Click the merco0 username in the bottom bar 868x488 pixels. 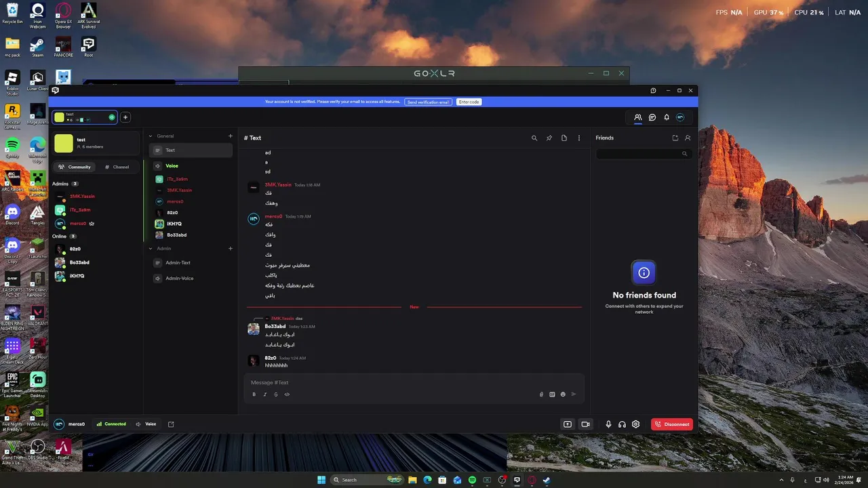77,424
